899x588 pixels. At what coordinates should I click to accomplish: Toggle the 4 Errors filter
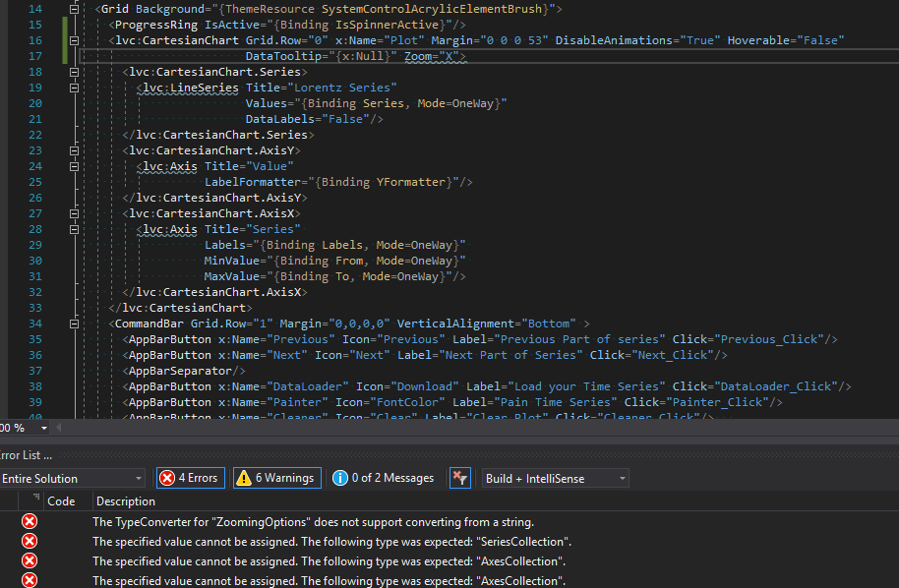(x=190, y=477)
